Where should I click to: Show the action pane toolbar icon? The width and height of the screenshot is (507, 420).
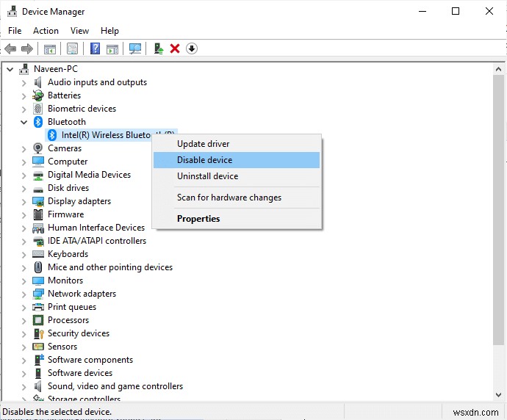click(x=112, y=49)
